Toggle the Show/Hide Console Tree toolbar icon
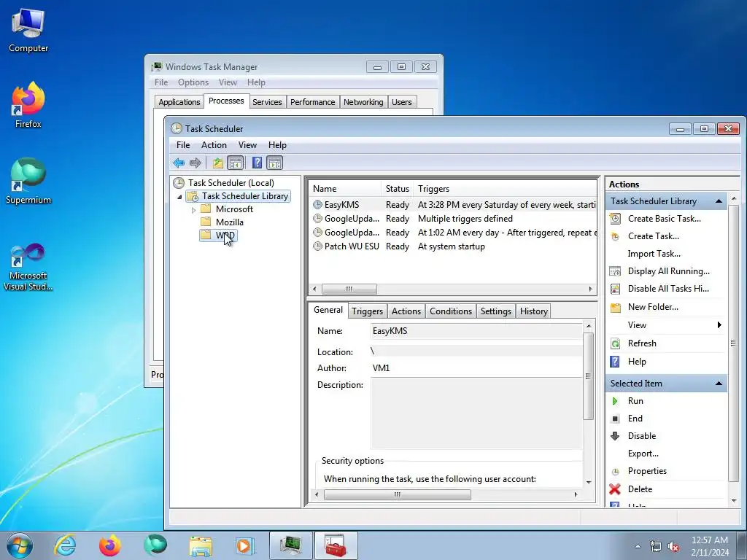This screenshot has height=560, width=747. coord(236,163)
